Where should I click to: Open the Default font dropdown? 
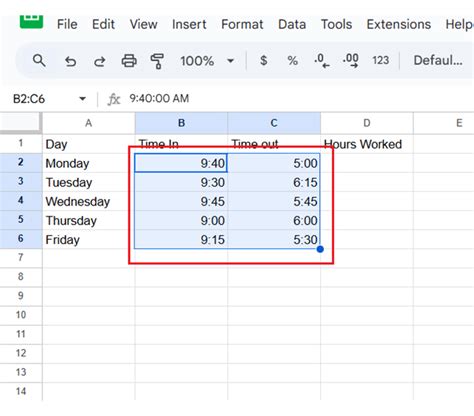point(438,60)
